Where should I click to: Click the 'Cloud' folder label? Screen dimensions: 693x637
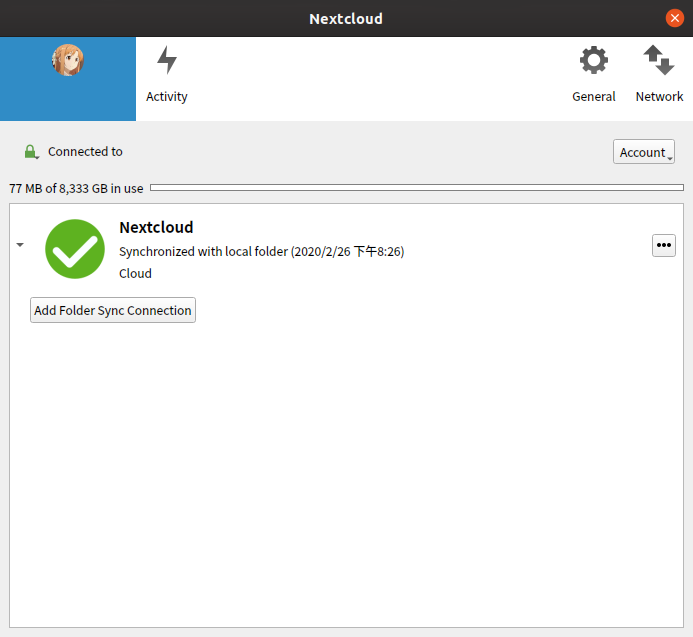point(135,273)
